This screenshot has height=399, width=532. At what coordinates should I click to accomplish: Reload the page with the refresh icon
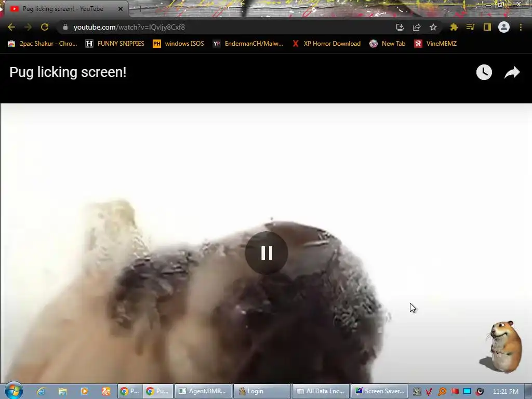[x=45, y=27]
